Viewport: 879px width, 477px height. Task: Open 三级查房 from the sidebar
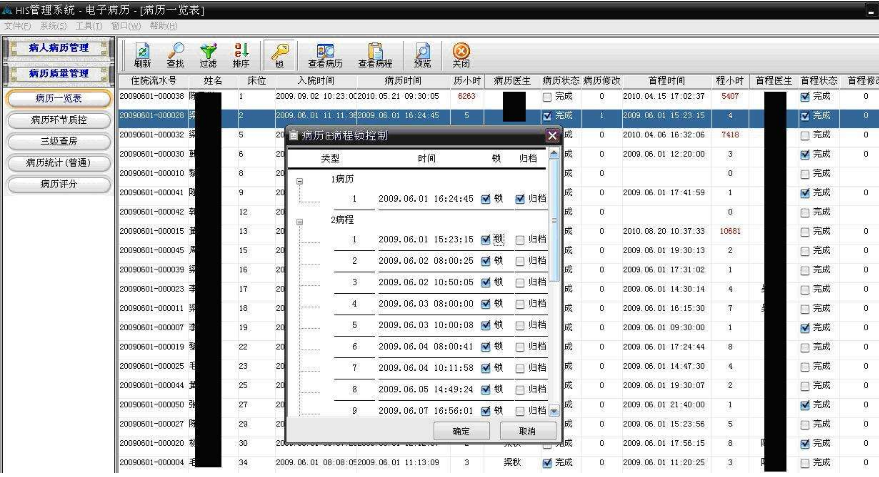point(58,141)
